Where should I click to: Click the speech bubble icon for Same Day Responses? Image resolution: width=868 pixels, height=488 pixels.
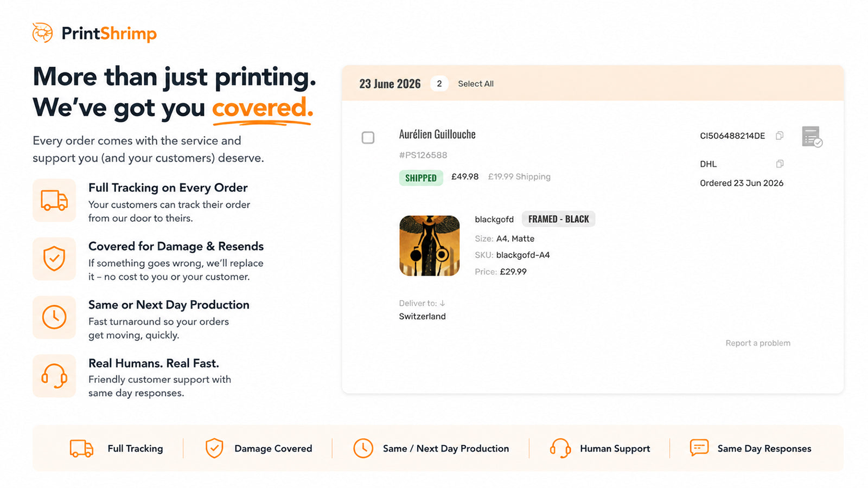(x=699, y=448)
